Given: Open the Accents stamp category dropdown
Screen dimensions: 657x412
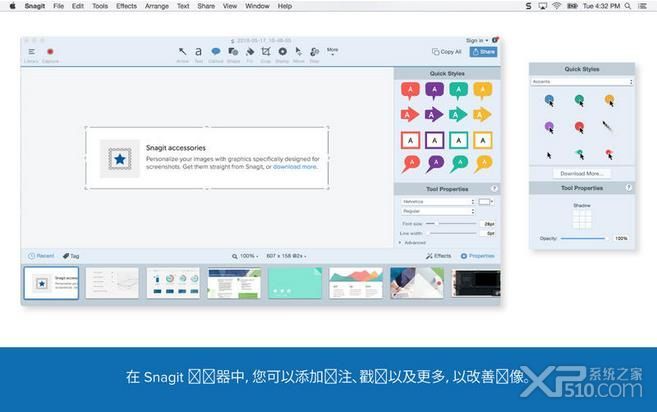Looking at the screenshot, I should [x=582, y=82].
